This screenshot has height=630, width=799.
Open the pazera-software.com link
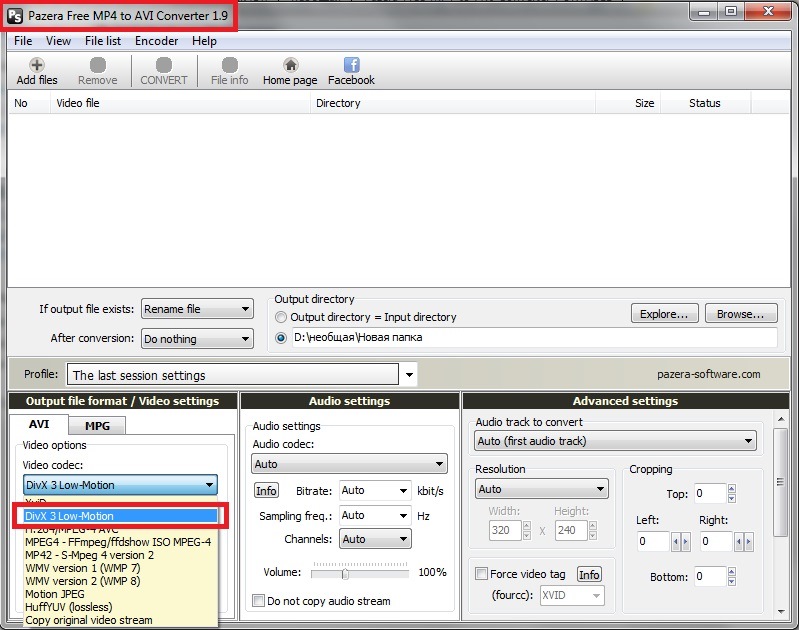click(708, 374)
